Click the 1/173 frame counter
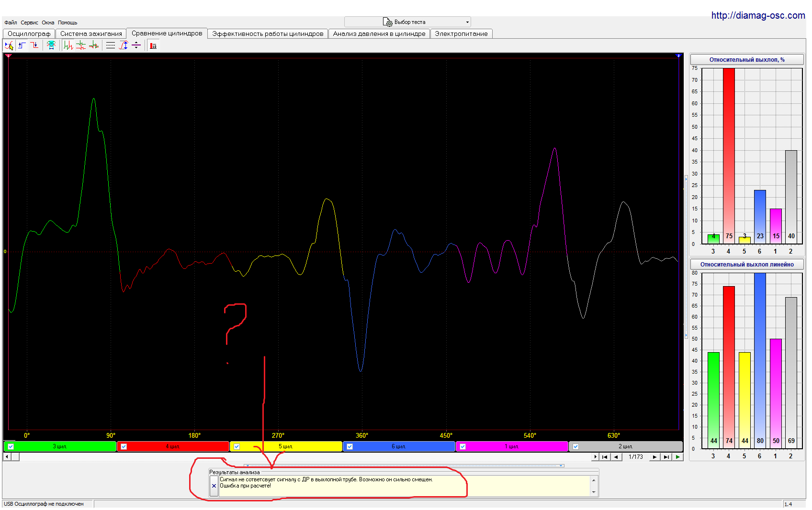This screenshot has height=510, width=812. coord(635,457)
